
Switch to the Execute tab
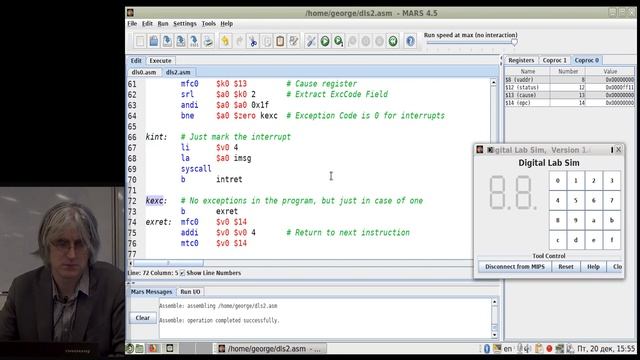pos(160,60)
